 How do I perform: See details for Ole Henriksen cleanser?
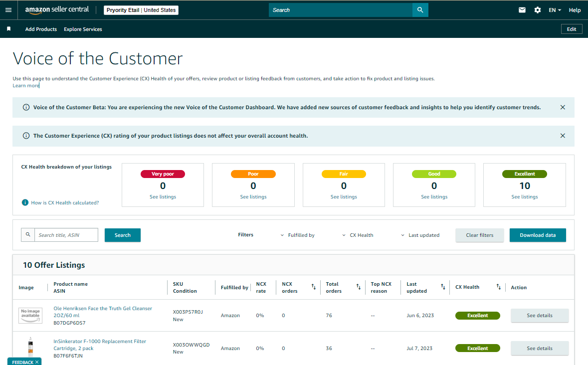(x=540, y=316)
